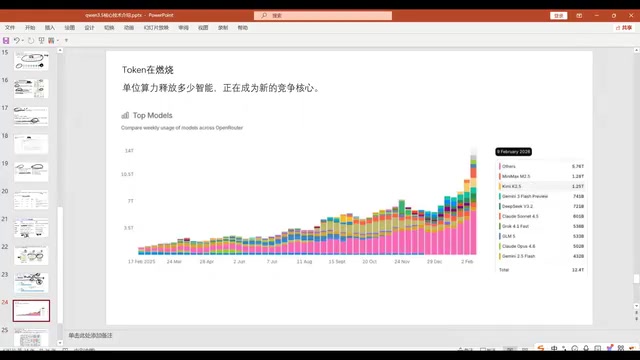Click 'Compare weekly usage of models across OpenRouter' caption
Image resolution: width=640 pixels, height=360 pixels.
tap(182, 128)
